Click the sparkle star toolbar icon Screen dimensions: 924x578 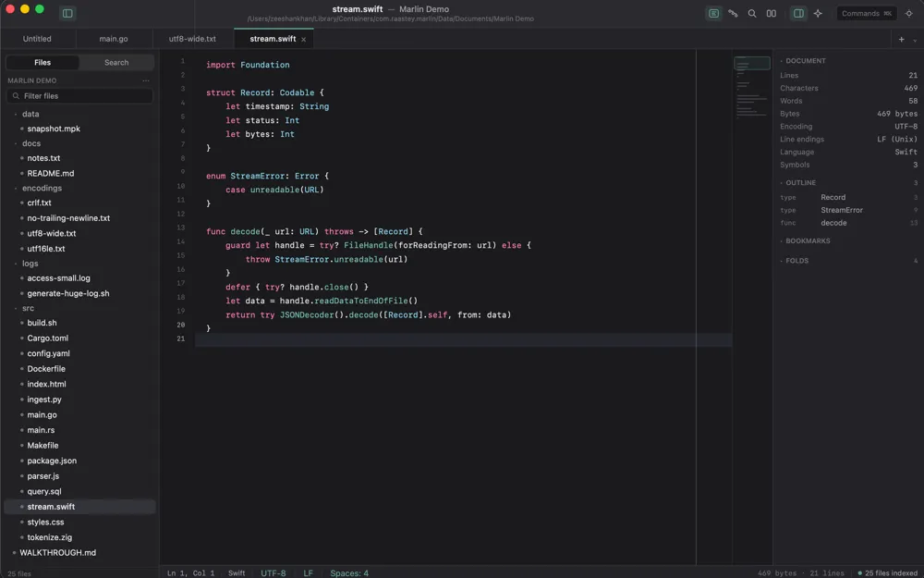point(818,13)
